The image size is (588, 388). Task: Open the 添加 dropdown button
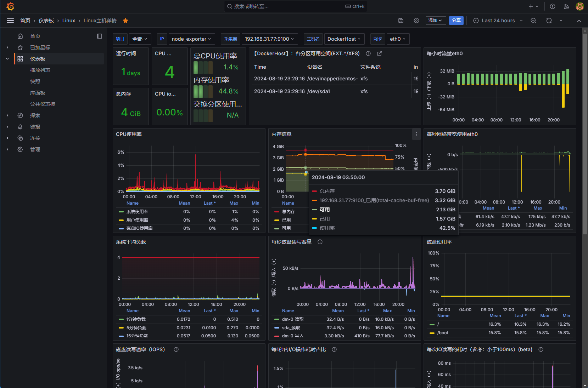tap(435, 21)
